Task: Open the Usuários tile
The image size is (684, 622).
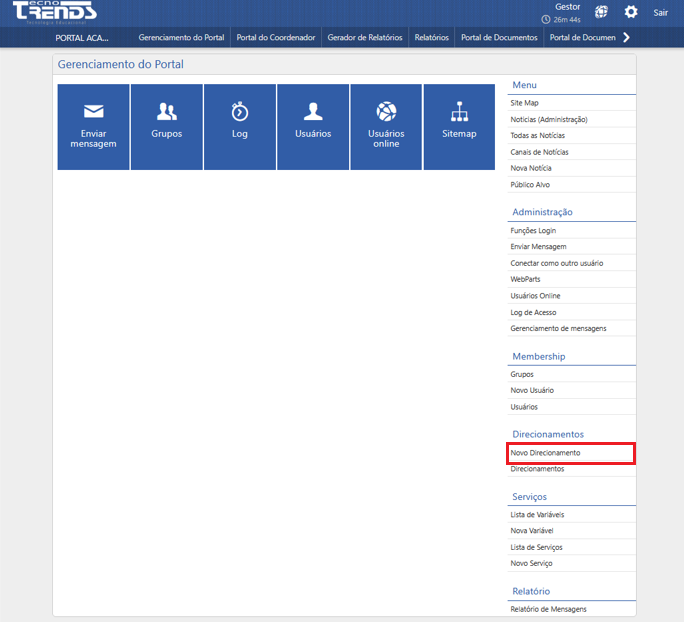Action: 313,126
